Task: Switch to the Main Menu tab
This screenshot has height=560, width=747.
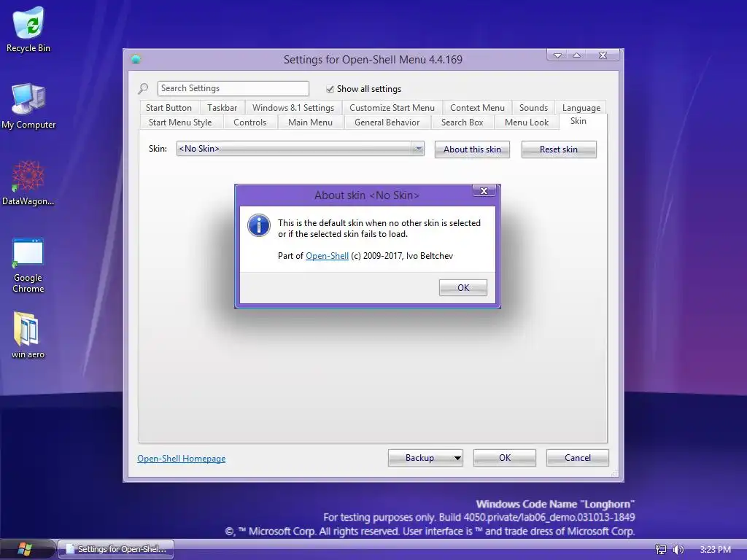Action: coord(310,122)
